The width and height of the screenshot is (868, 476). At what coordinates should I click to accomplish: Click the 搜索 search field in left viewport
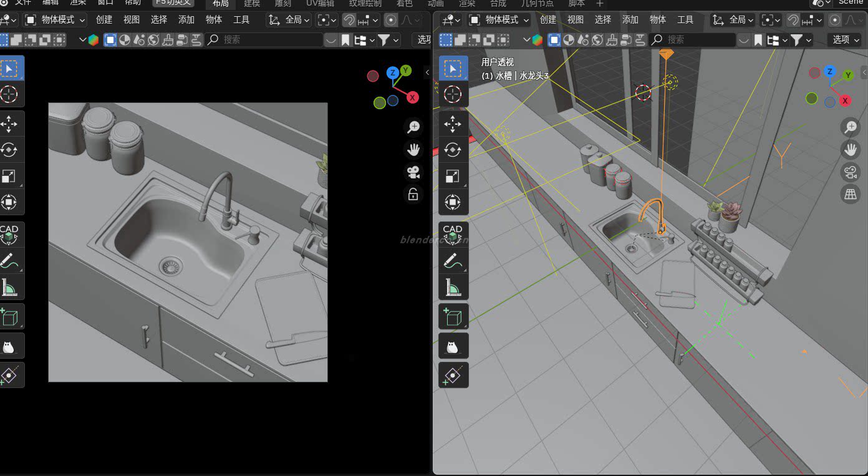(x=264, y=40)
